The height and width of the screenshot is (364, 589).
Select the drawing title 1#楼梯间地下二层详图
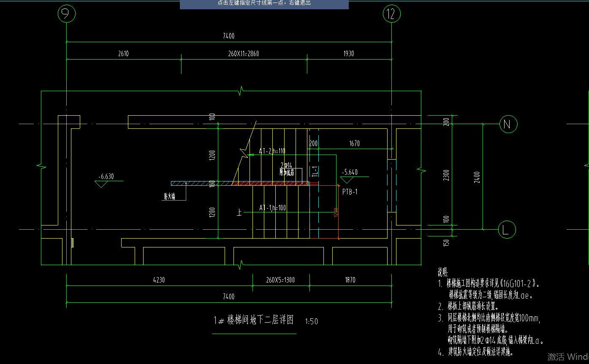click(254, 320)
